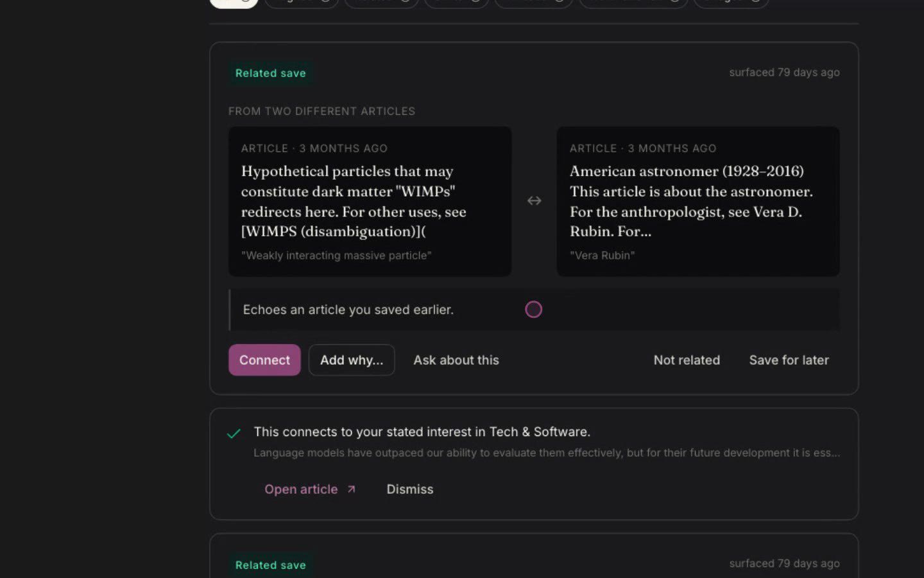Click the Related save badge on the bottom card

(x=270, y=565)
